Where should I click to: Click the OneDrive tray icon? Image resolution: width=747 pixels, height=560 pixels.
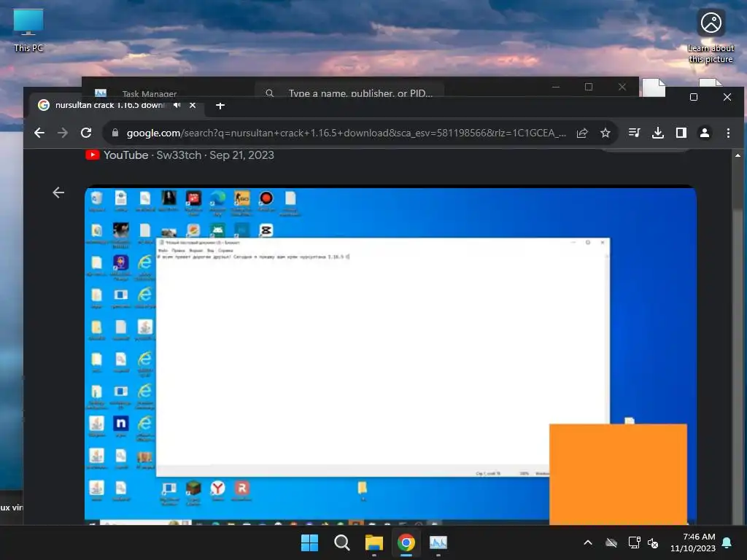point(611,542)
